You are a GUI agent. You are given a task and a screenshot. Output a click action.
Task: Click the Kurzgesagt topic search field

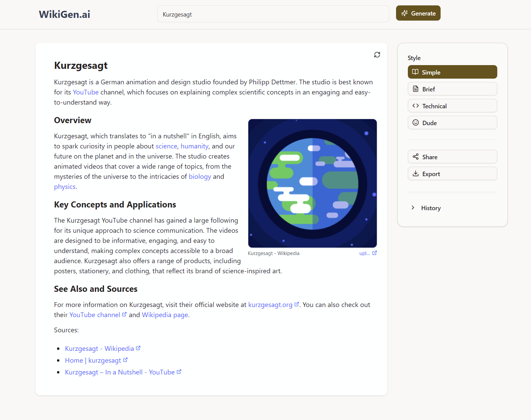[273, 14]
